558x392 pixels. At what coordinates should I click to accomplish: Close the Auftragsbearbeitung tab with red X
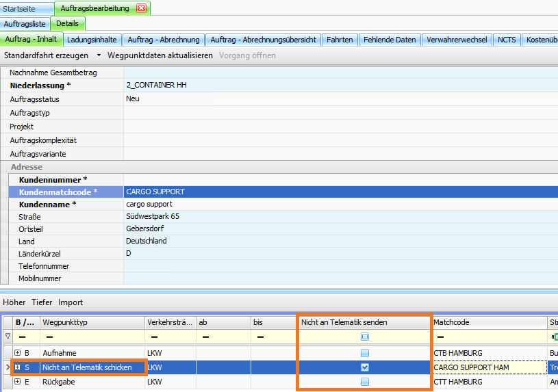coord(141,8)
